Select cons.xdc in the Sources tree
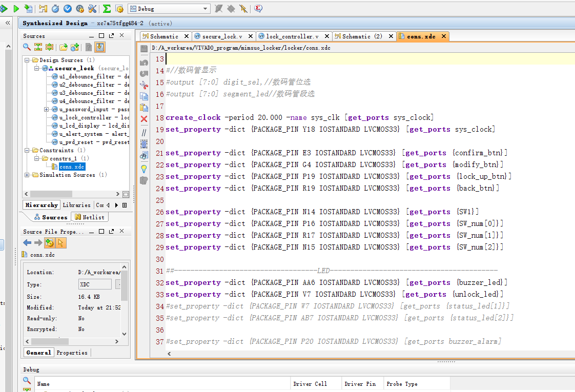This screenshot has width=575, height=392. (x=72, y=167)
